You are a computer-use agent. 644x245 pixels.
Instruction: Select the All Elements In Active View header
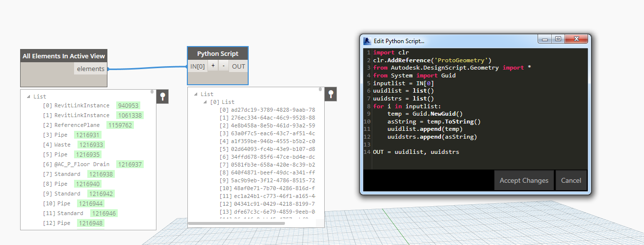coord(64,56)
